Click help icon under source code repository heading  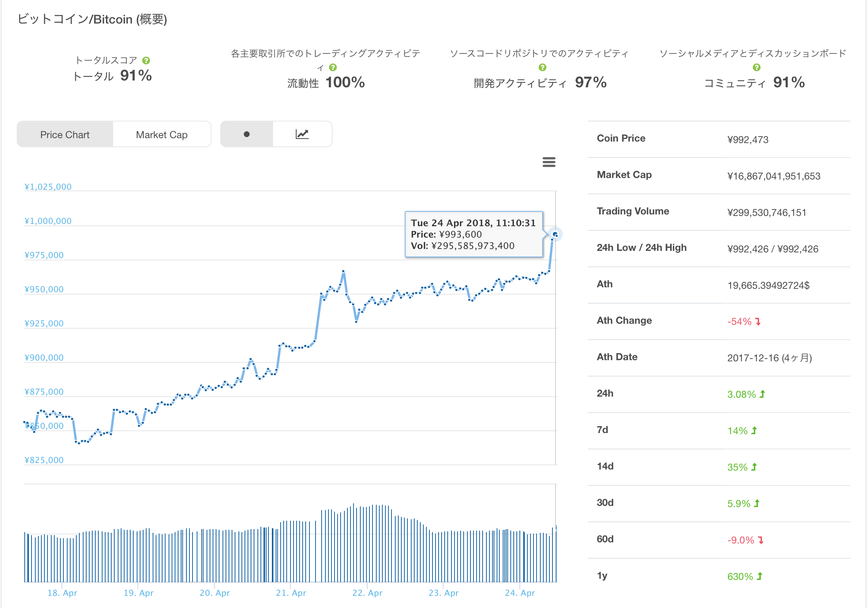tap(543, 67)
